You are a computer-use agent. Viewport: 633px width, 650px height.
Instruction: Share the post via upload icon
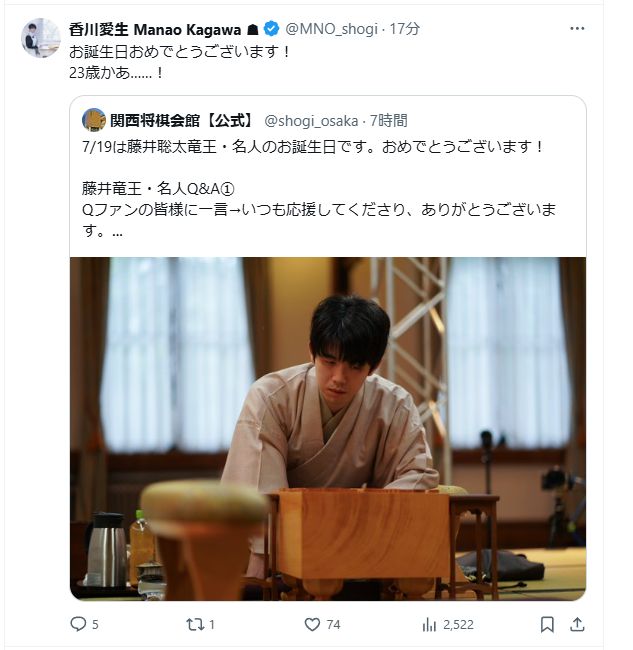point(577,624)
